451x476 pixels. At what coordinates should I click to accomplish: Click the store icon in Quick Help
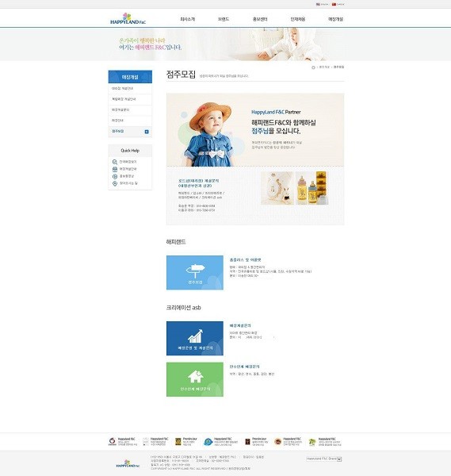coord(115,169)
